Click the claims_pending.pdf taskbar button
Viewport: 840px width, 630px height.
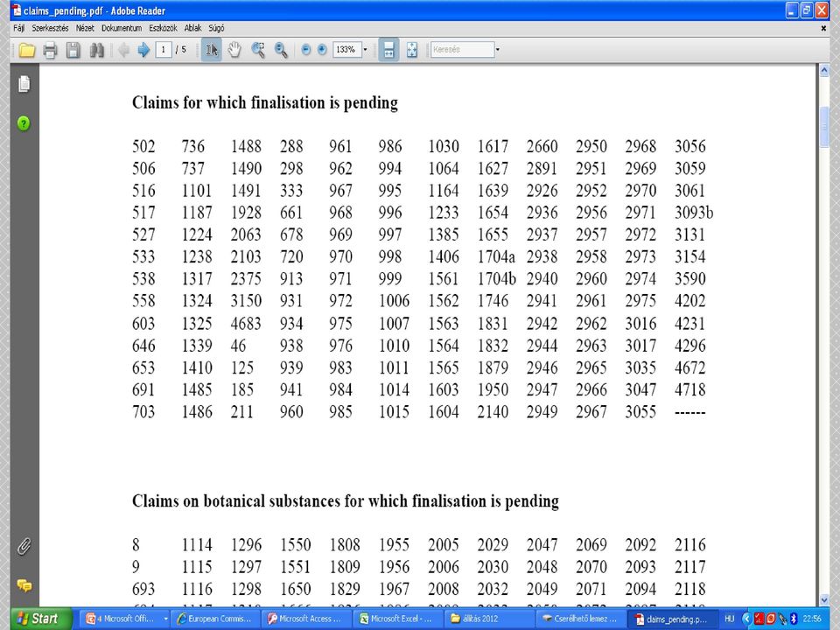tap(673, 619)
